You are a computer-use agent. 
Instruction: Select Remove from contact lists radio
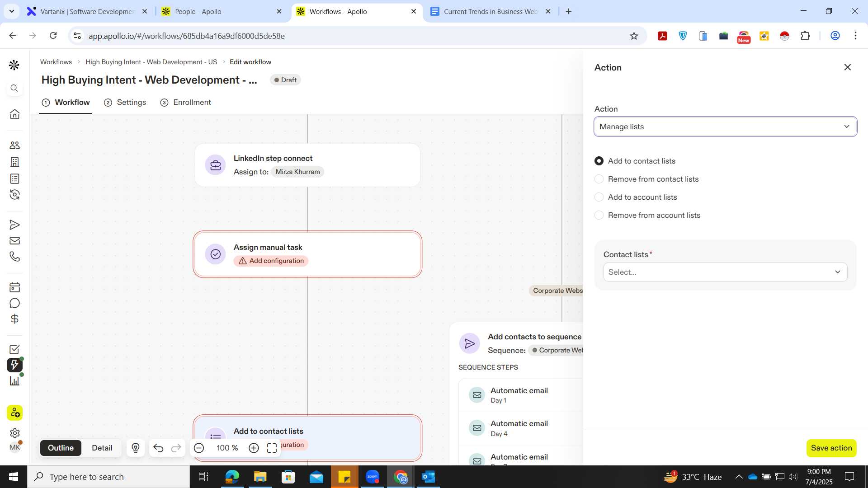coord(599,179)
